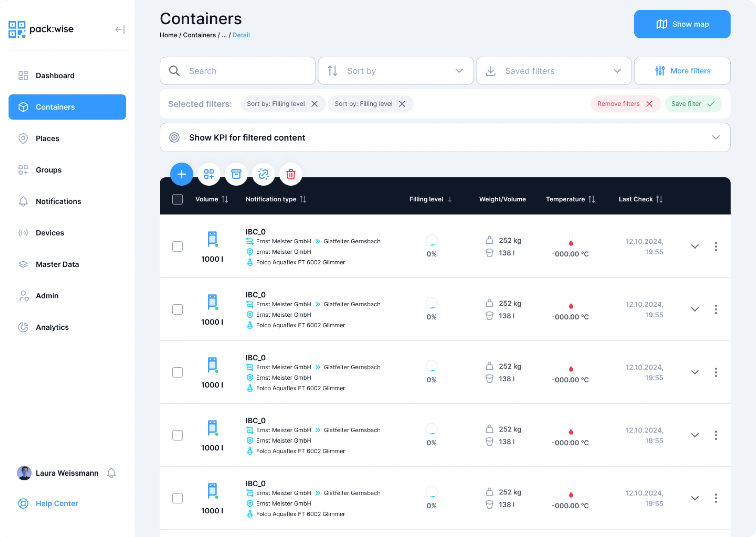Sort by Filling level arrow
Image resolution: width=756 pixels, height=537 pixels.
pos(450,199)
